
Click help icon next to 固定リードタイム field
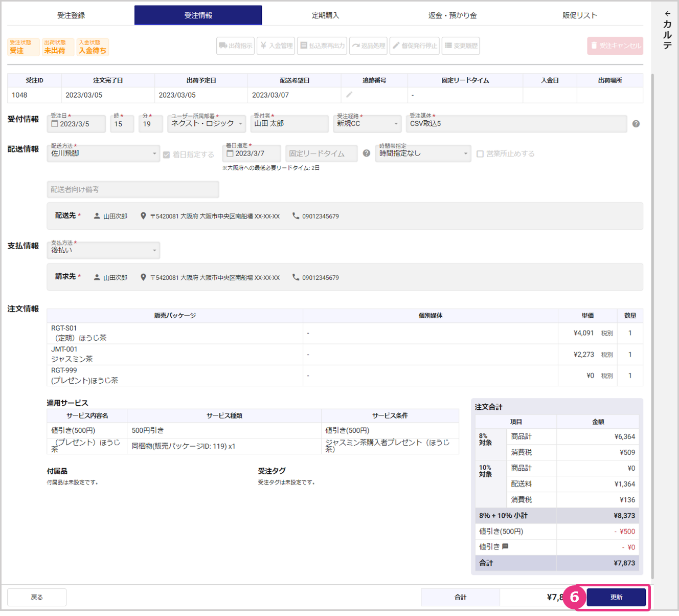coord(366,153)
